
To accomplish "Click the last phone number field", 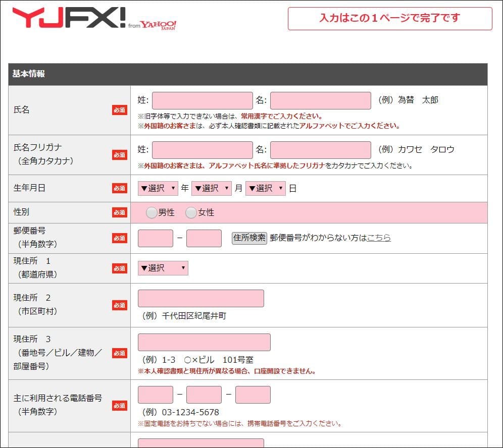I will coord(253,395).
